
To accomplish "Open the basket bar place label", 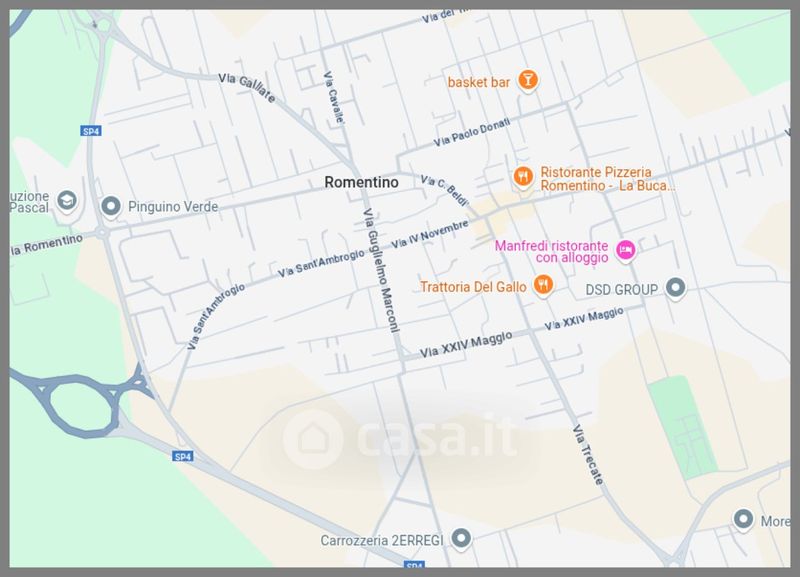I will (479, 82).
